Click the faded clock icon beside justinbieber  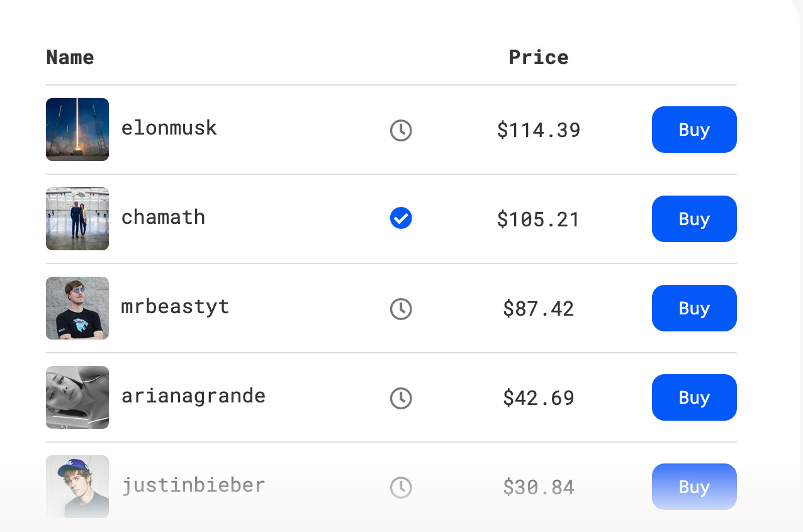coord(401,487)
